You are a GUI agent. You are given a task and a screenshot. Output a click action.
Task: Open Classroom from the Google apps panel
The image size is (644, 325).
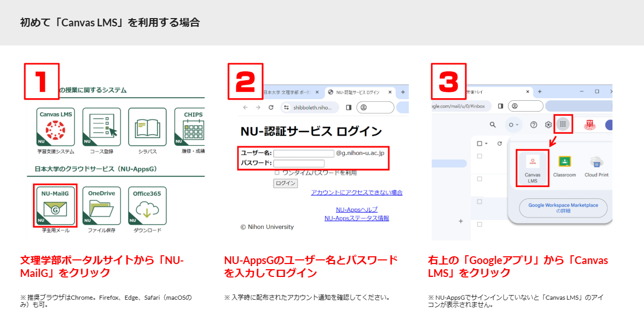564,166
